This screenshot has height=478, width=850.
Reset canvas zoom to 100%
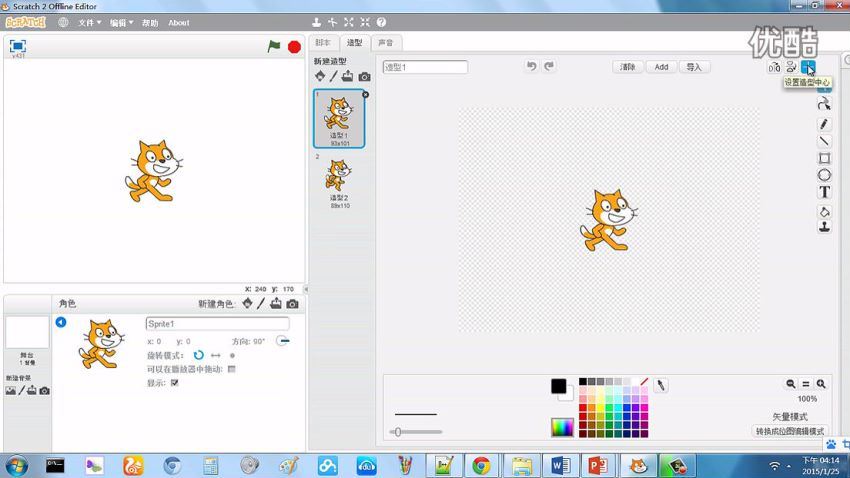[806, 384]
